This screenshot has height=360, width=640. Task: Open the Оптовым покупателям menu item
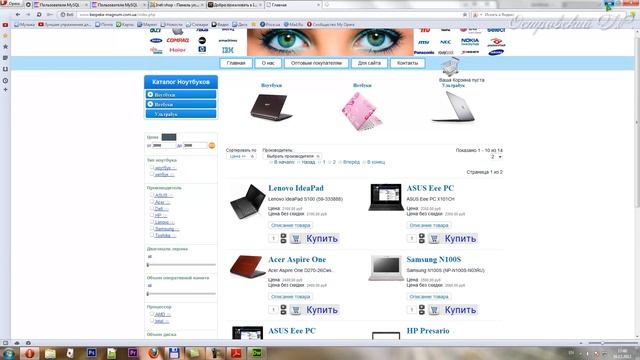coord(316,63)
